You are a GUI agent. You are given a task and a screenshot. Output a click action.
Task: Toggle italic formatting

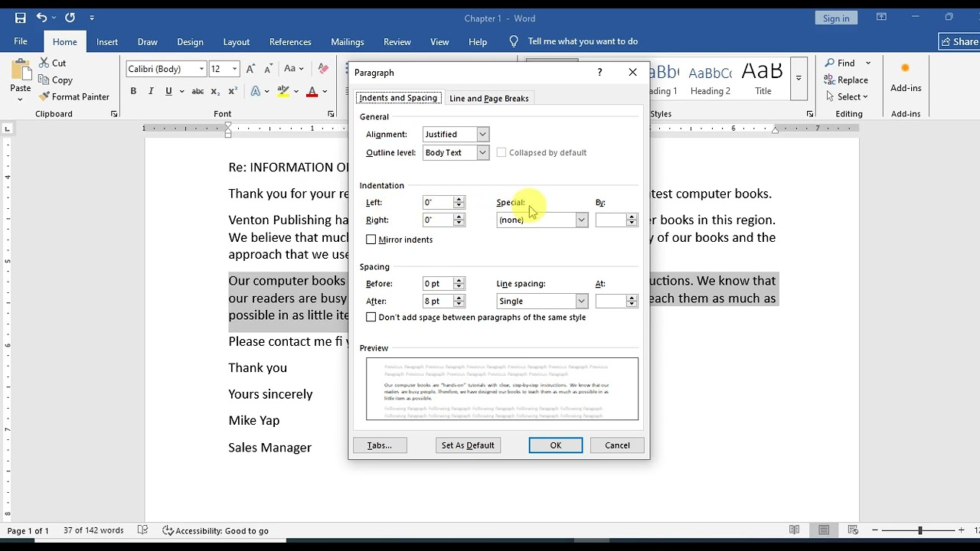(151, 91)
